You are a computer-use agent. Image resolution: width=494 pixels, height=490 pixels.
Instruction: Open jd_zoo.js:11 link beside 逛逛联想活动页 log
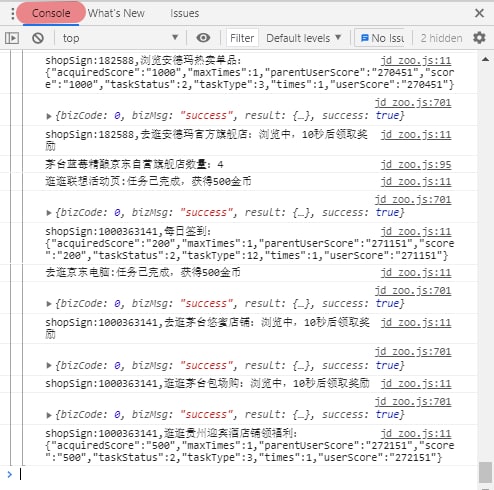click(416, 181)
